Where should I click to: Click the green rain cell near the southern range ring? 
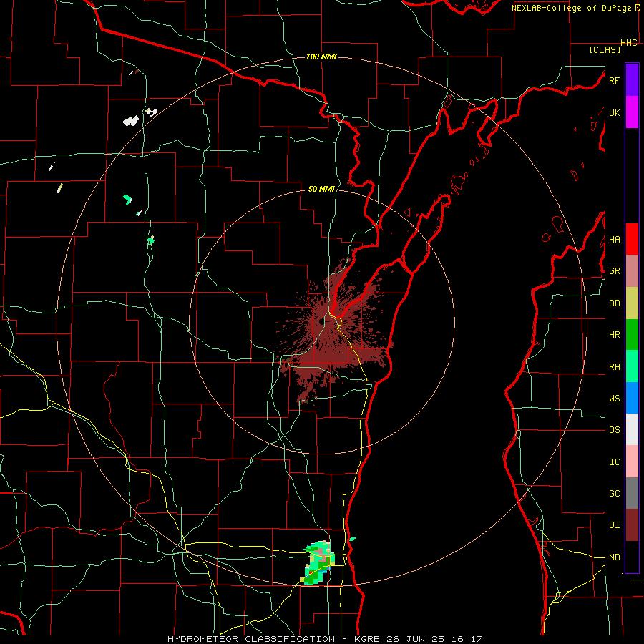click(318, 562)
